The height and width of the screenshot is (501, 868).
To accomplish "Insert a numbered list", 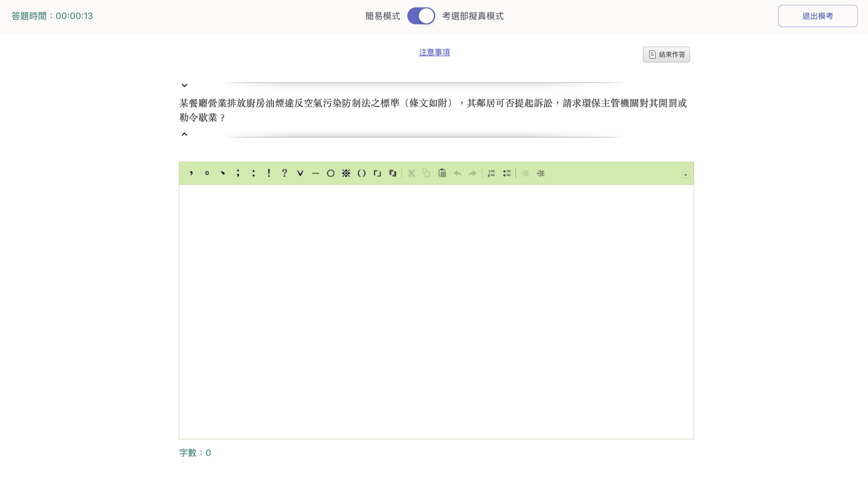I will click(491, 173).
